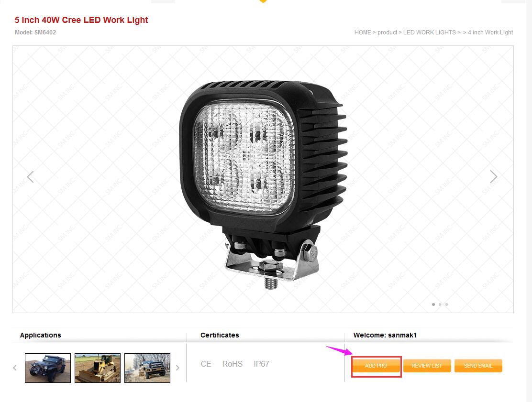
Task: Click the RoHS certificate label
Action: pyautogui.click(x=233, y=364)
